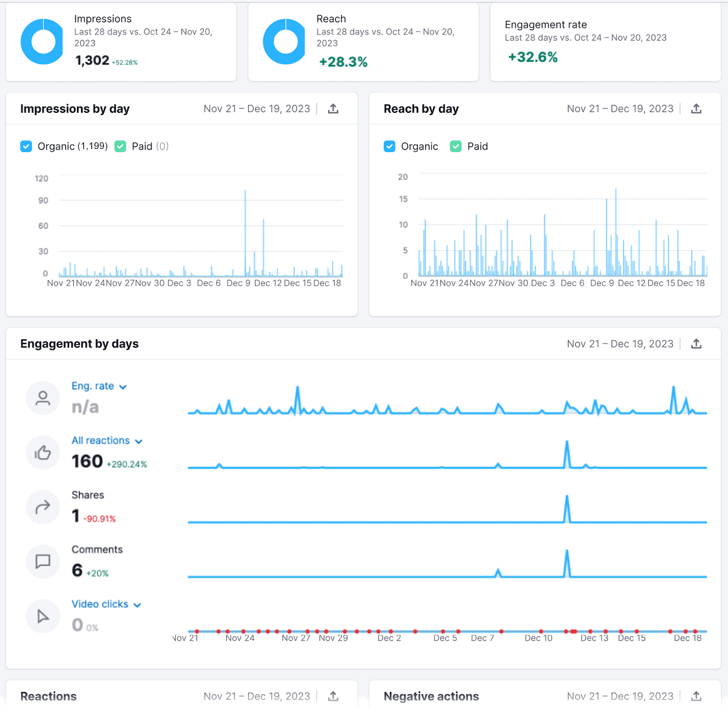728x713 pixels.
Task: Export the Engagement by days data
Action: point(696,344)
